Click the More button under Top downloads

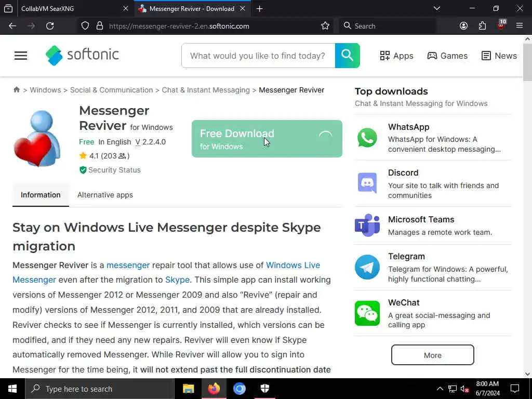(x=433, y=355)
